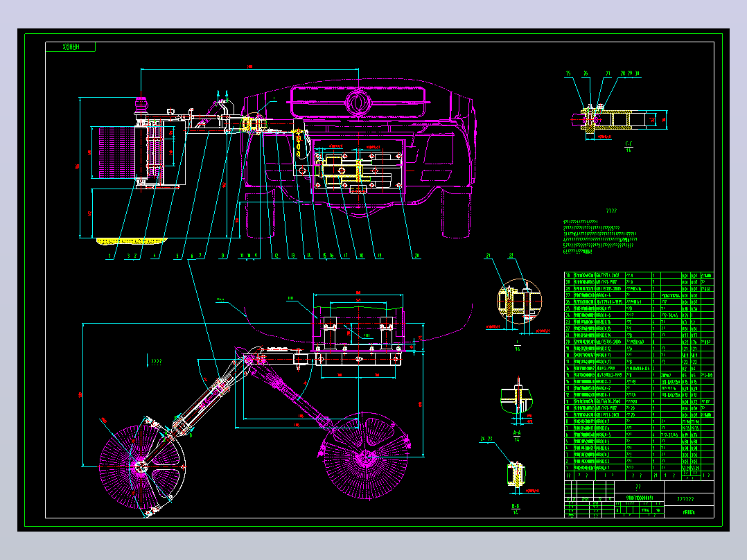Click the circular detail view I
This screenshot has height=560, width=747.
point(519,301)
